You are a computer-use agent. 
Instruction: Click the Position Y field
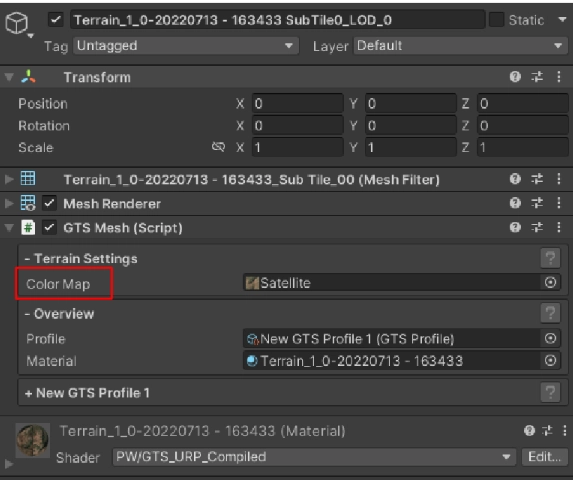coord(411,103)
